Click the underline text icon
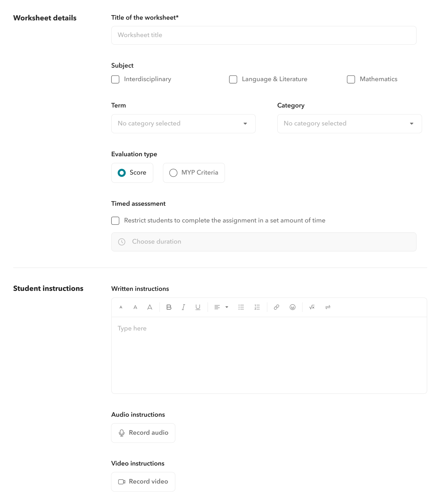This screenshot has height=504, width=440. [x=198, y=307]
